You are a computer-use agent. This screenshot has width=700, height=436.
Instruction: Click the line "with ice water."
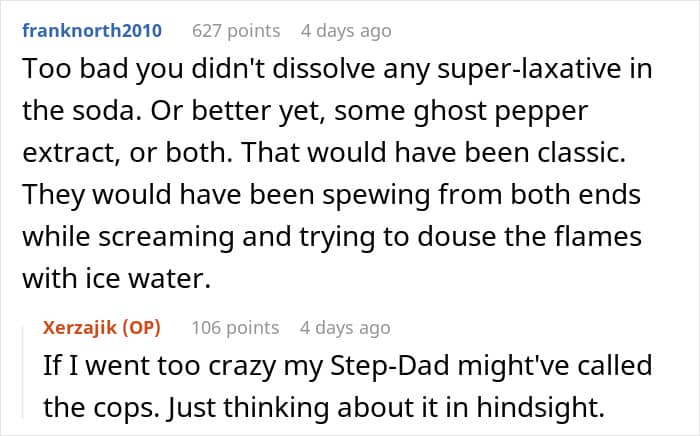pos(116,278)
